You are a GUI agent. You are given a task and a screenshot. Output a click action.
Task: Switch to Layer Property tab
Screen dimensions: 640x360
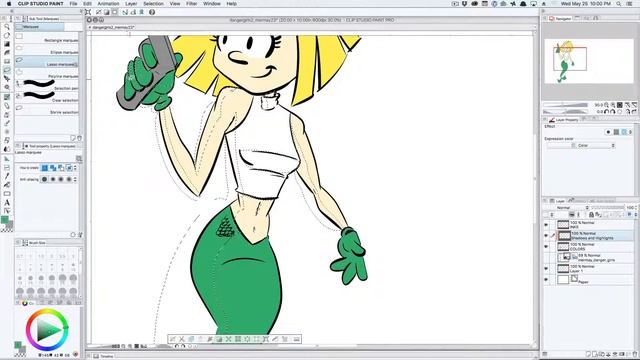(564, 120)
